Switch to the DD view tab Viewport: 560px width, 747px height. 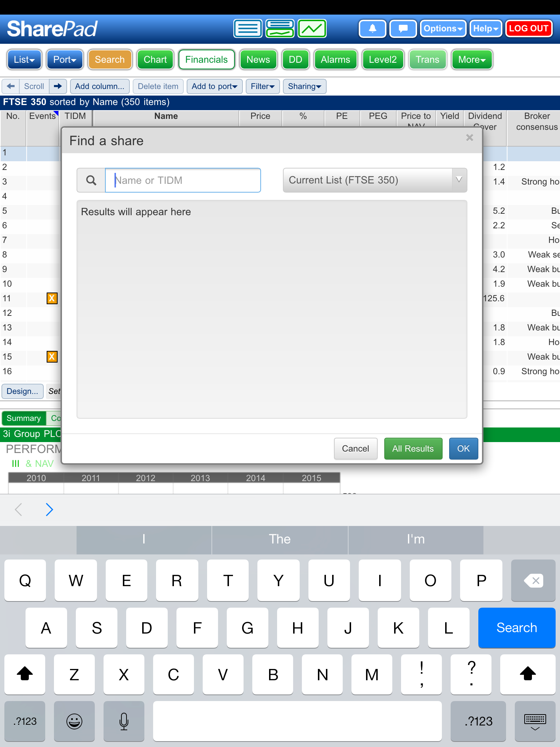[x=295, y=59]
